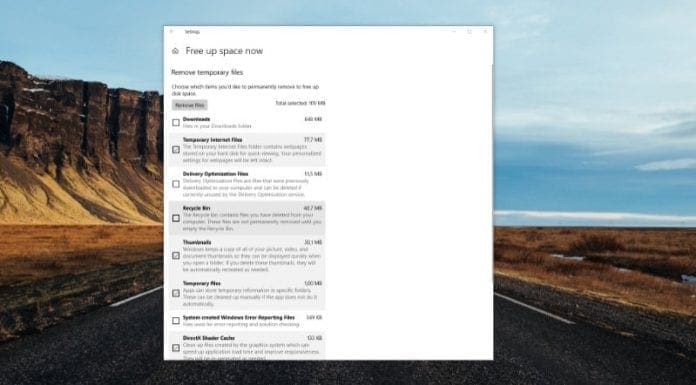This screenshot has height=385, width=696.
Task: Toggle the Temporary files checkbox
Action: 176,293
